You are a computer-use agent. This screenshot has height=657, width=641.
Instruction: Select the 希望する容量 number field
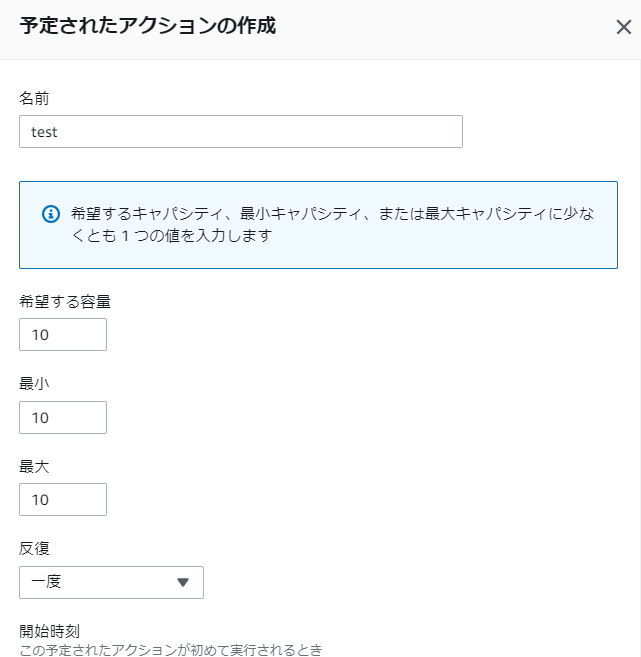pyautogui.click(x=63, y=334)
